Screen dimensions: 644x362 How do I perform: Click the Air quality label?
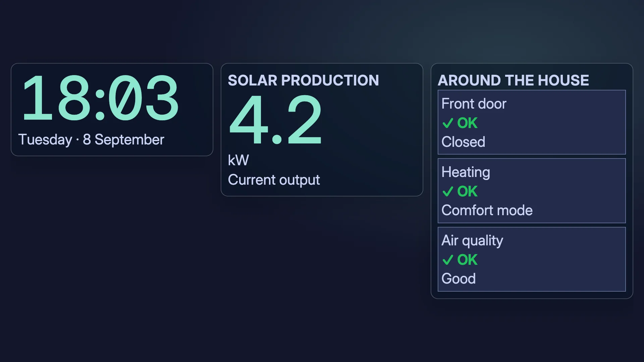[472, 241]
